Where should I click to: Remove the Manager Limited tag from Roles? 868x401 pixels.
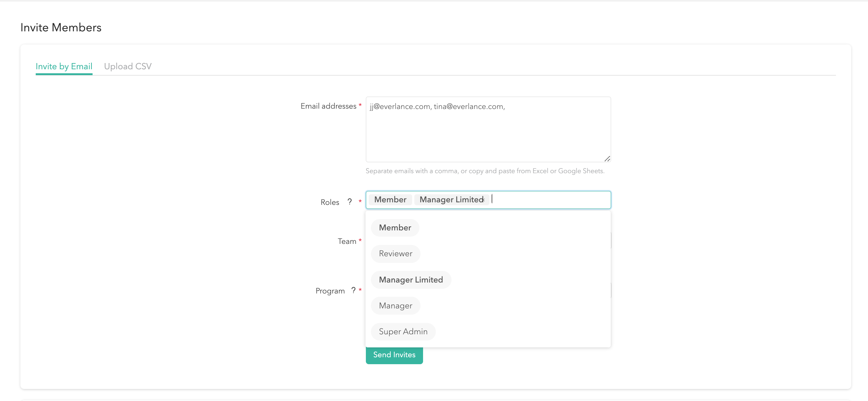click(484, 200)
